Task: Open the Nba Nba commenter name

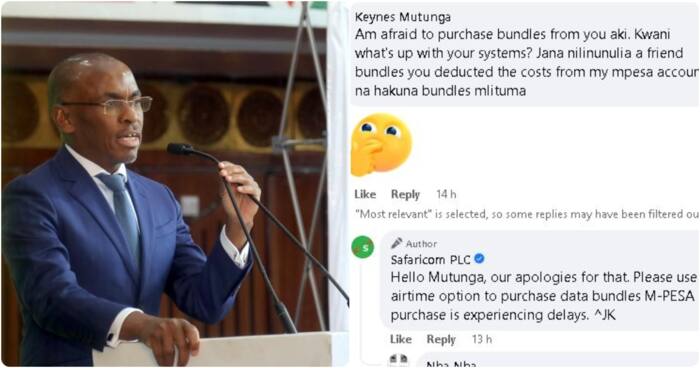Action: click(451, 364)
